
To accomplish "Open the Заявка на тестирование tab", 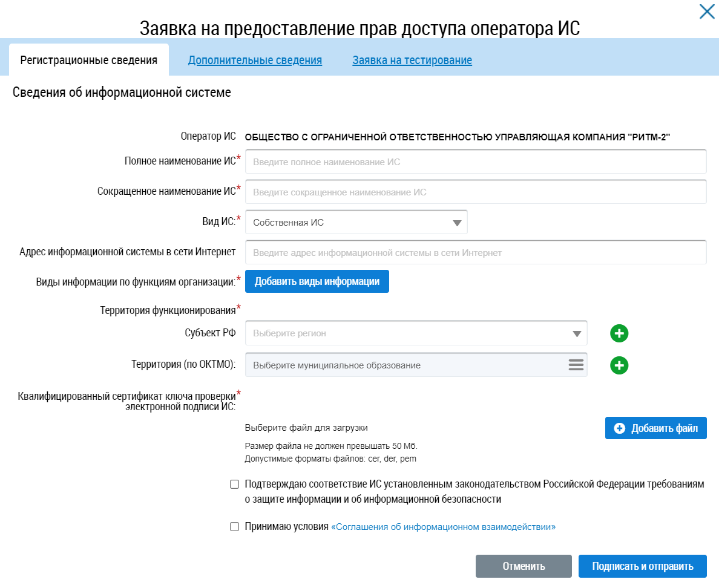I will click(x=412, y=60).
